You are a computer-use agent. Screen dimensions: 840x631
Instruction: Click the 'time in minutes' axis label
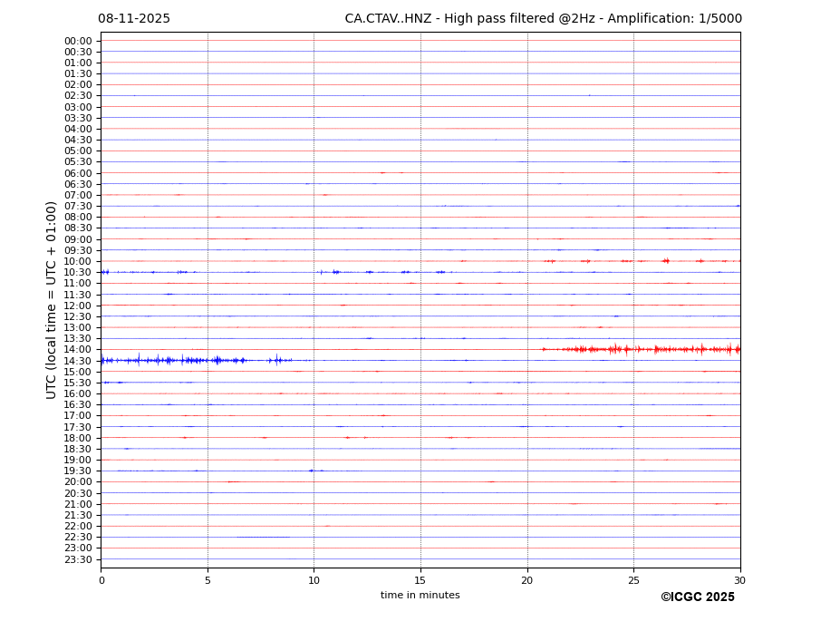pos(420,596)
